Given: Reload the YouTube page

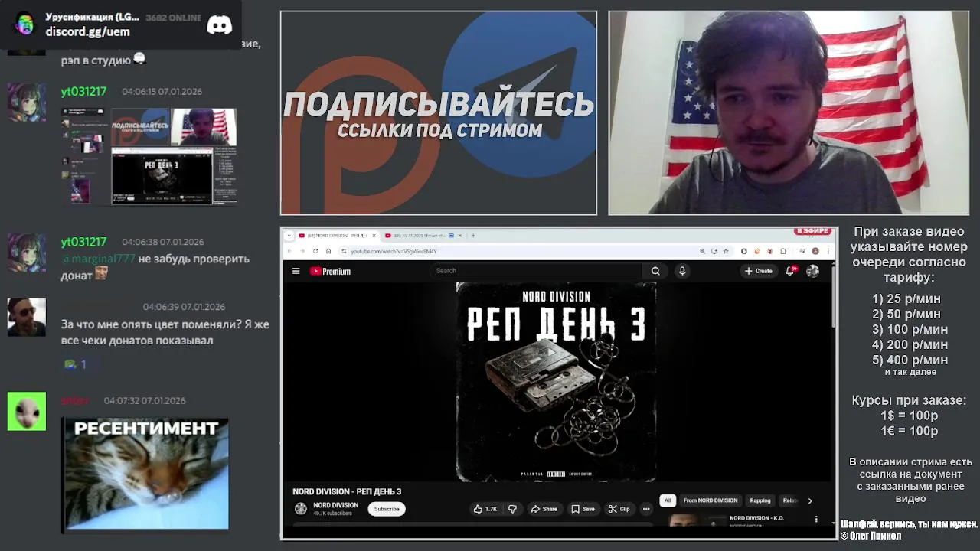Looking at the screenshot, I should (x=315, y=251).
